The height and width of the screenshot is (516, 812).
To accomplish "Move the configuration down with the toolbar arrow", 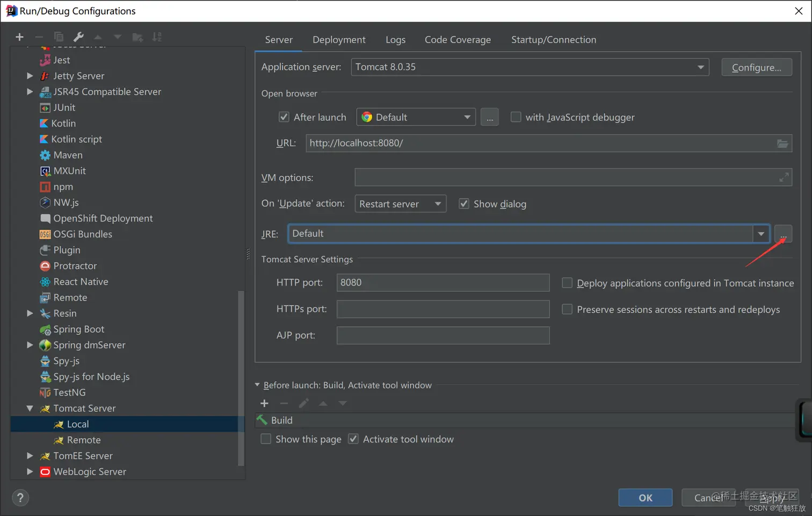I will (x=117, y=37).
